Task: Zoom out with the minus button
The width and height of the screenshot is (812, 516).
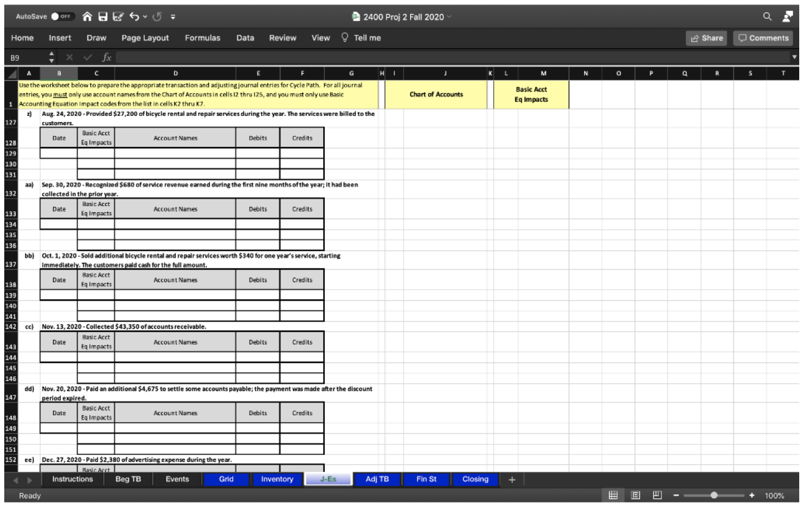Action: click(675, 496)
